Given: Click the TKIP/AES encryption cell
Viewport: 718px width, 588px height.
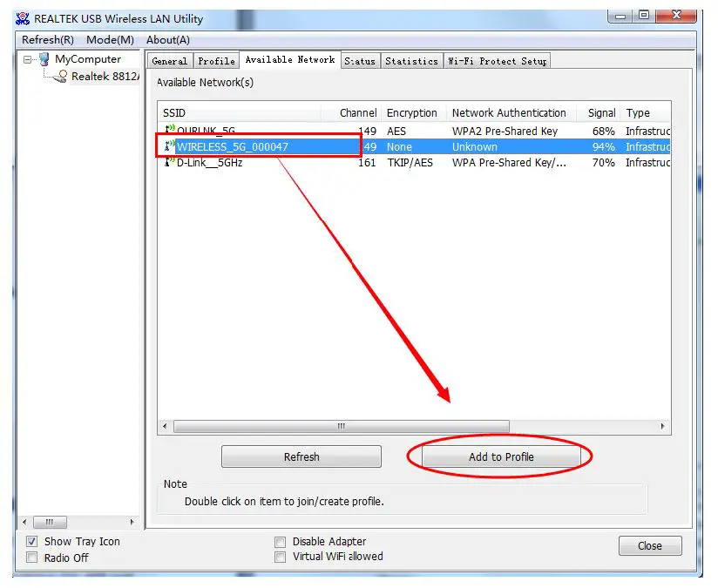Looking at the screenshot, I should [x=410, y=163].
